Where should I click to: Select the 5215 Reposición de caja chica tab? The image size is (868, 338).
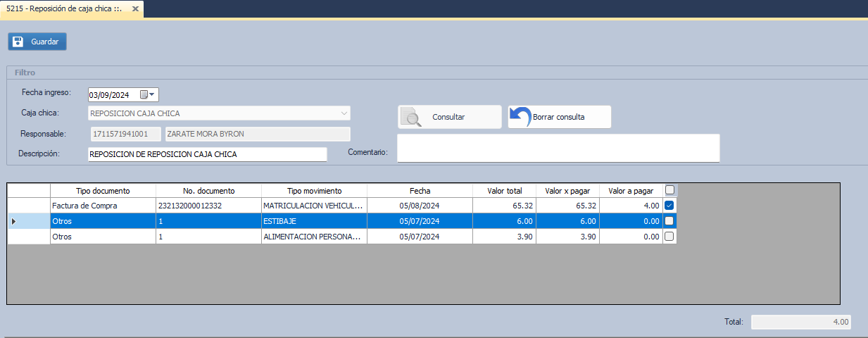point(63,9)
